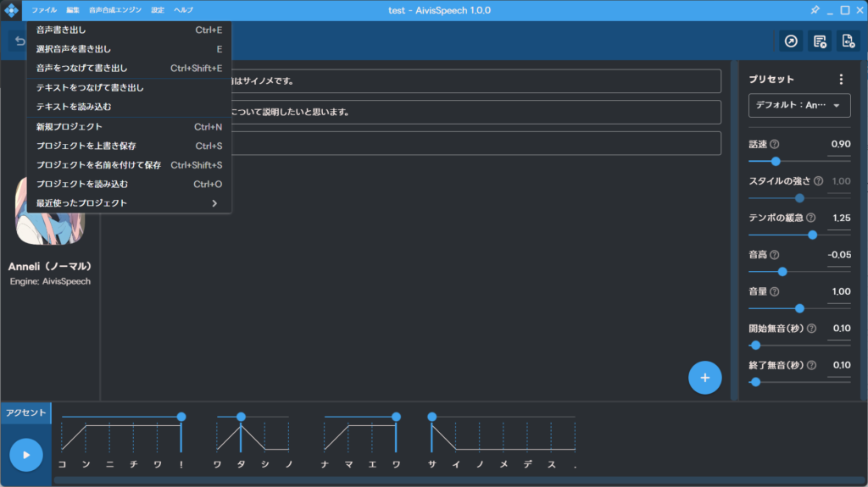The width and height of the screenshot is (868, 487).
Task: Click the 終了無音(秒) slider handle
Action: point(755,382)
